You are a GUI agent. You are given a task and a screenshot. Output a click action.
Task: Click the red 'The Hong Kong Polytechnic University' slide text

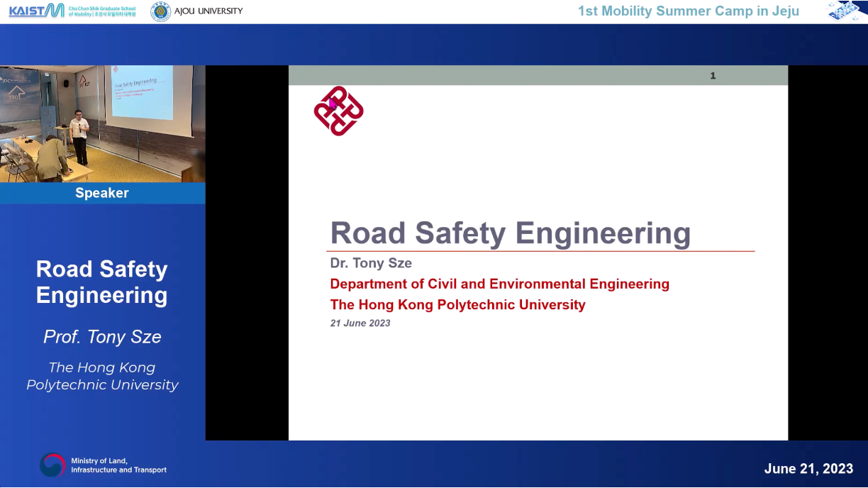pos(457,305)
